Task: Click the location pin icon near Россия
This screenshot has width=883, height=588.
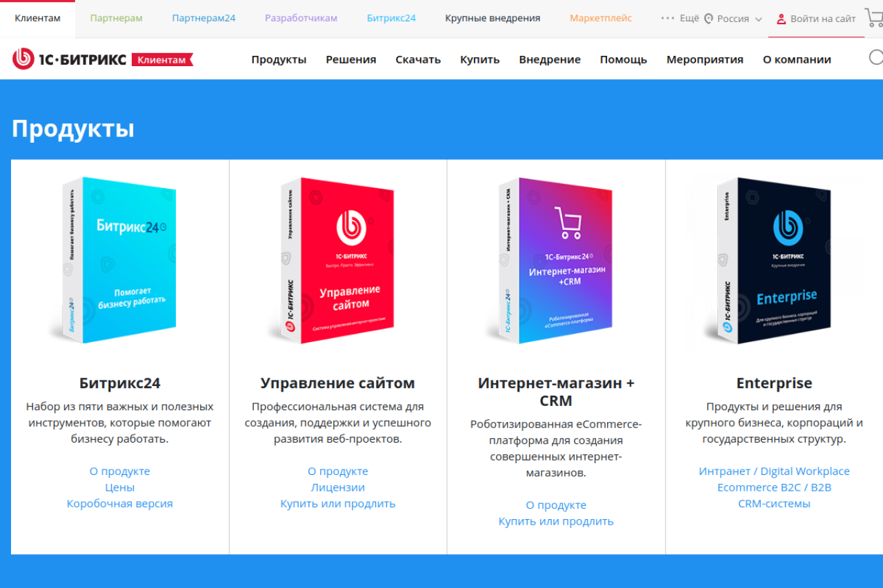Action: pos(708,19)
